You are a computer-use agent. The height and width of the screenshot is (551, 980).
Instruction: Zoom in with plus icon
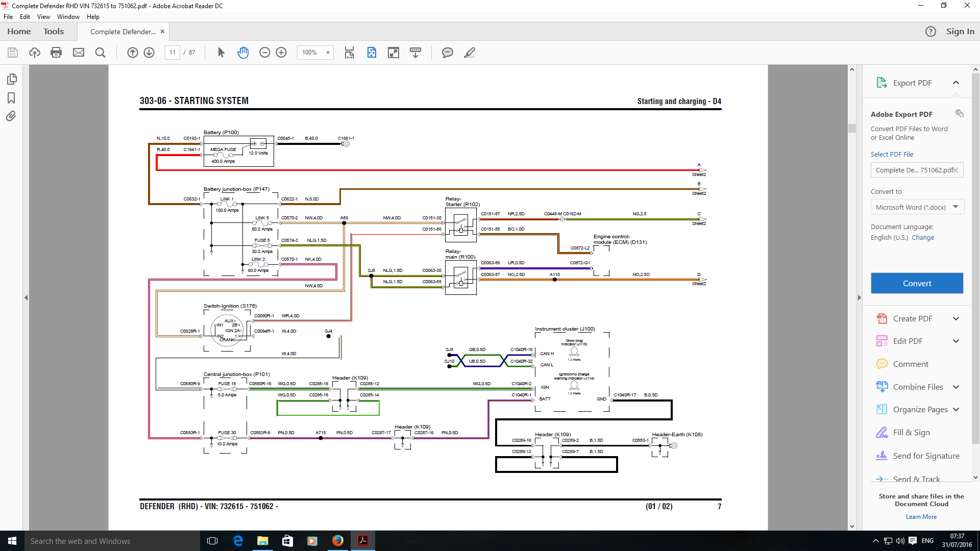281,53
